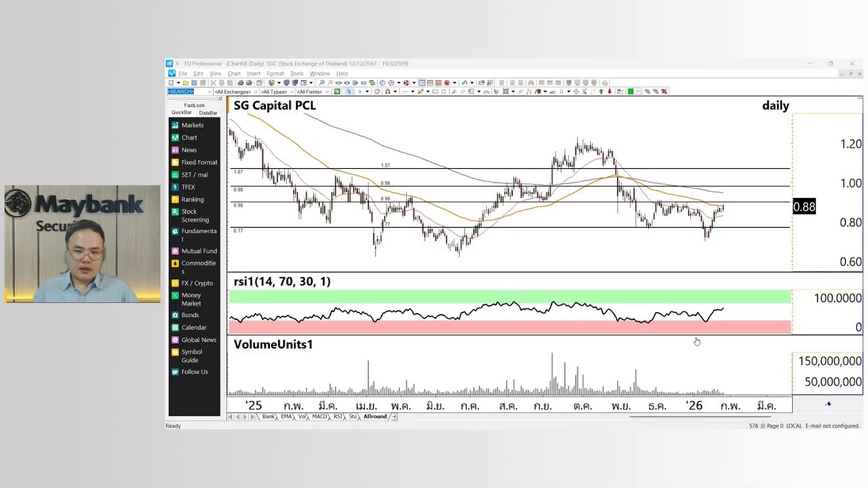Screen dimensions: 868x488
Task: Open the All Fields dropdown
Action: point(313,91)
